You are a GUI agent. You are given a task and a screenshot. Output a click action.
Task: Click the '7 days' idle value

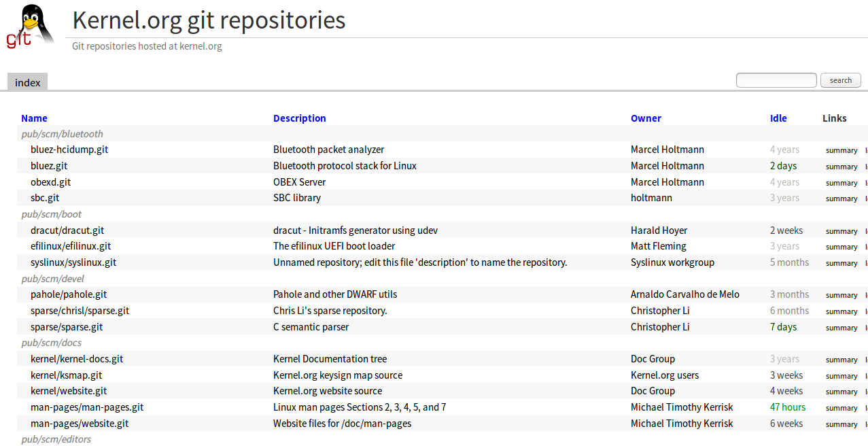(x=783, y=327)
